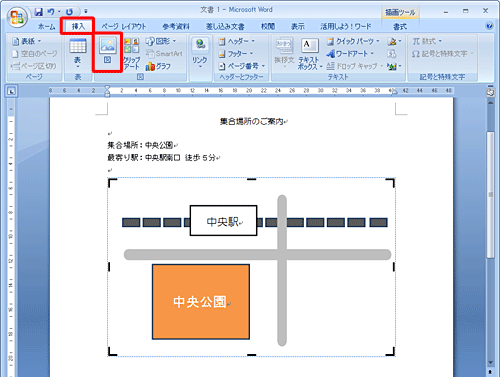Open the 表 table insert menu
The width and height of the screenshot is (500, 377).
[x=77, y=53]
